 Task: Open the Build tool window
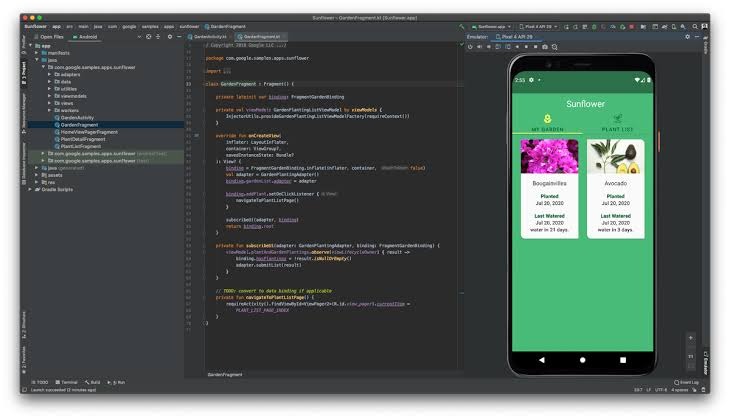pos(94,382)
